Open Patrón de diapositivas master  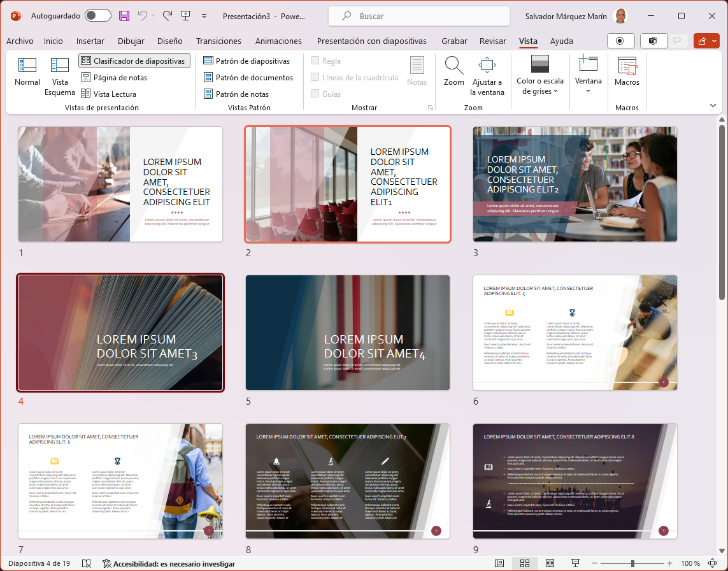pos(246,61)
